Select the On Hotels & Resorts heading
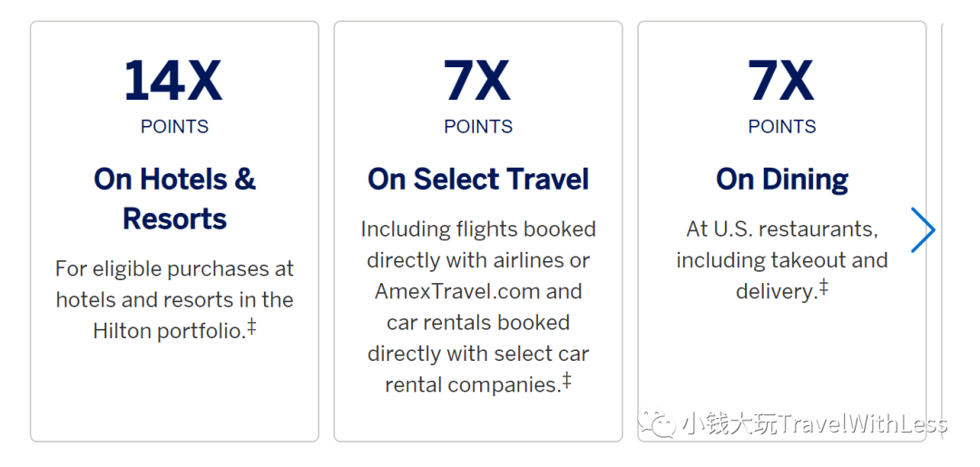This screenshot has width=980, height=467. point(174,199)
